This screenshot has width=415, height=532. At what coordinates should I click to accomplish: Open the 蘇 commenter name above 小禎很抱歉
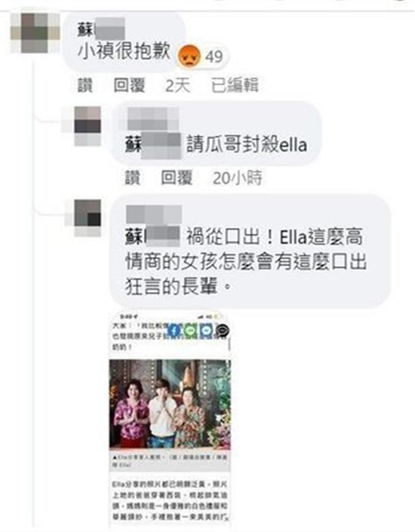click(101, 29)
